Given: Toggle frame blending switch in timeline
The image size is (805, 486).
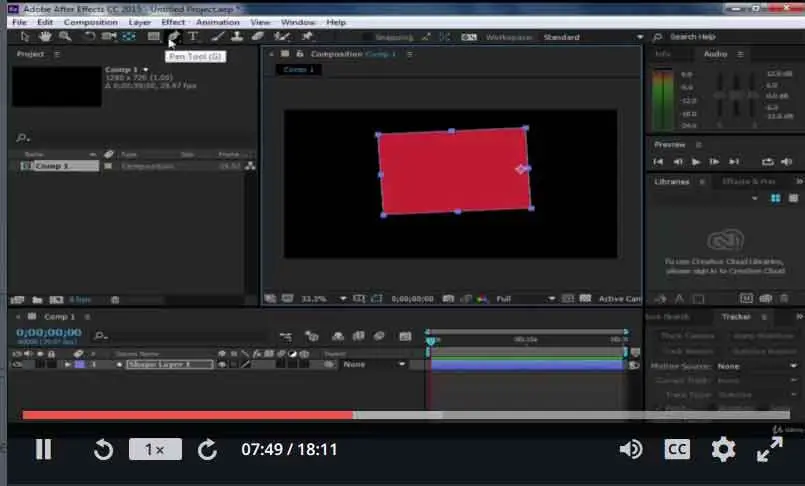Looking at the screenshot, I should (358, 337).
